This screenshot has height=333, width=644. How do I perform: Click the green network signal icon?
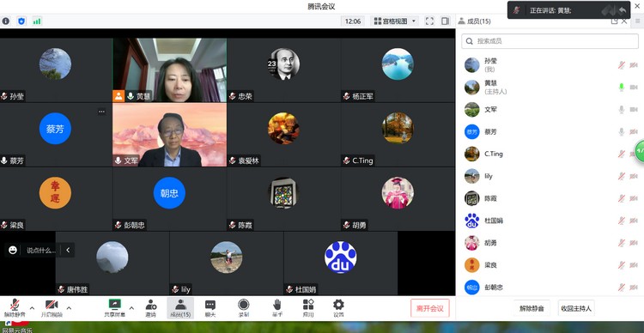point(37,21)
